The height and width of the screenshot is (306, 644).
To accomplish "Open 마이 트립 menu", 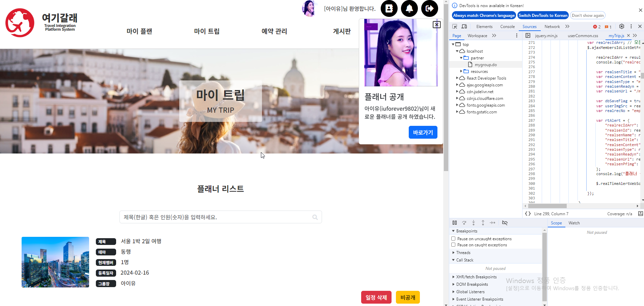I will (207, 31).
